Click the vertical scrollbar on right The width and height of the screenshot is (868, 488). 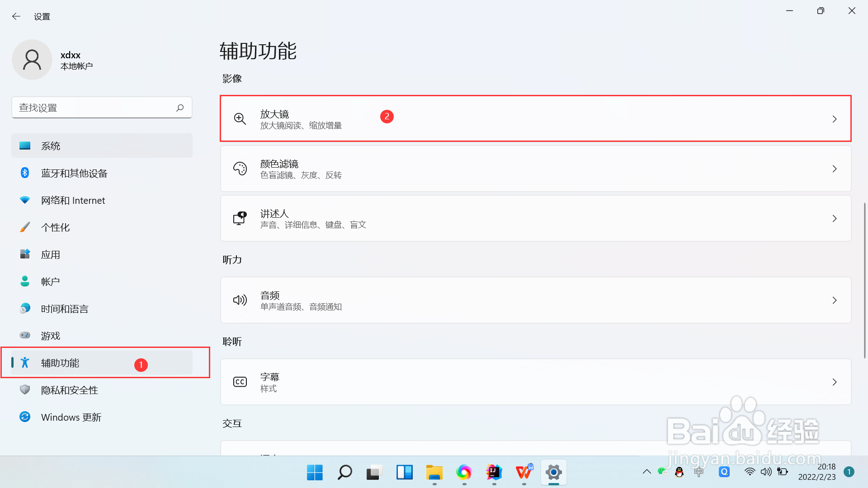coord(864,280)
